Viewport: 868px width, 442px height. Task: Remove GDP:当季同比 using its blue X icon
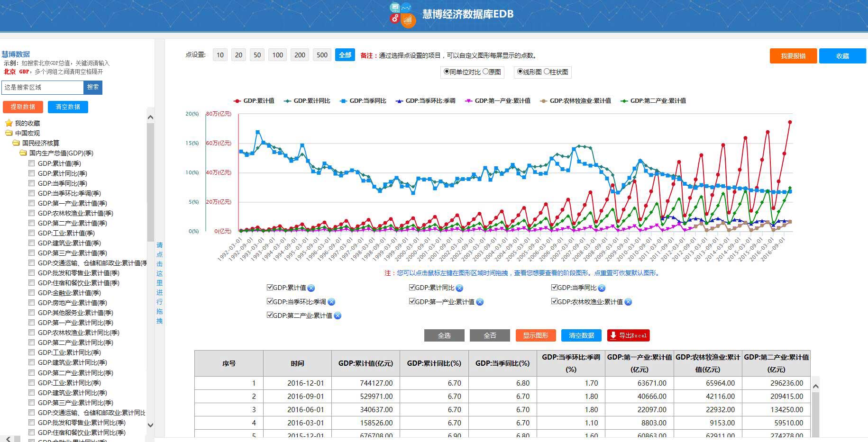[602, 288]
